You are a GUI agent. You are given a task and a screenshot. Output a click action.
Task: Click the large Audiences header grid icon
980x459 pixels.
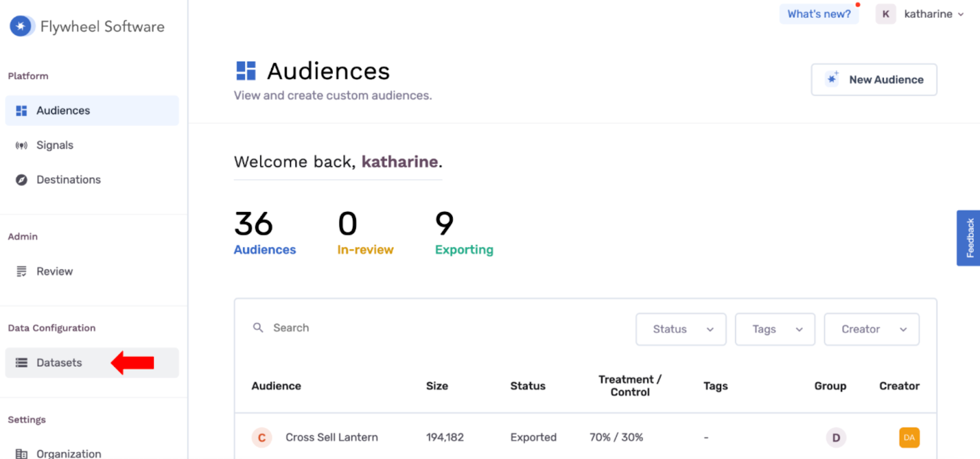[246, 71]
